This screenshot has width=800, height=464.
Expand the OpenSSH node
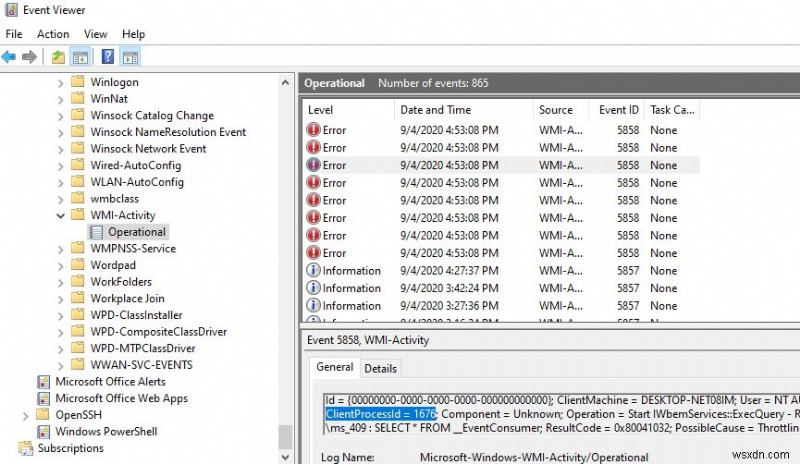coord(26,416)
